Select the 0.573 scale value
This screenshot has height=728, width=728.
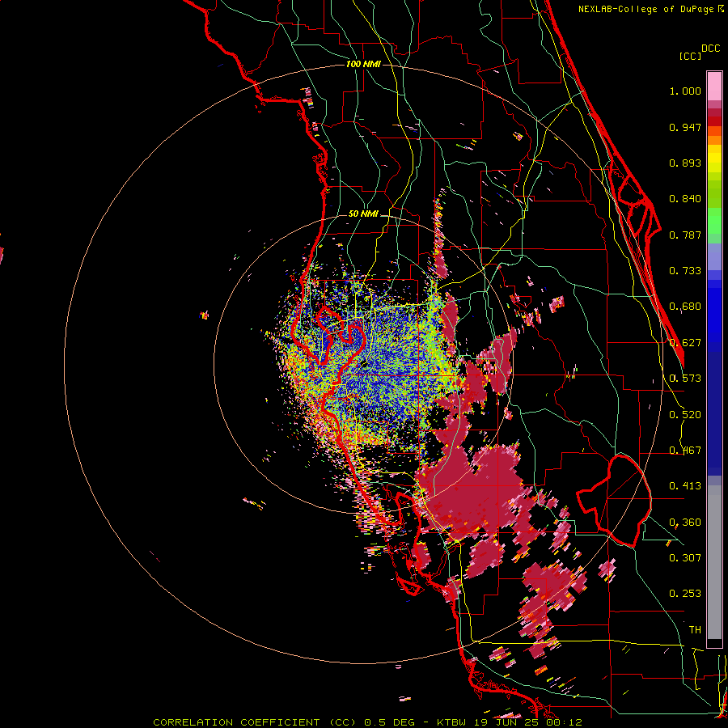(x=685, y=379)
